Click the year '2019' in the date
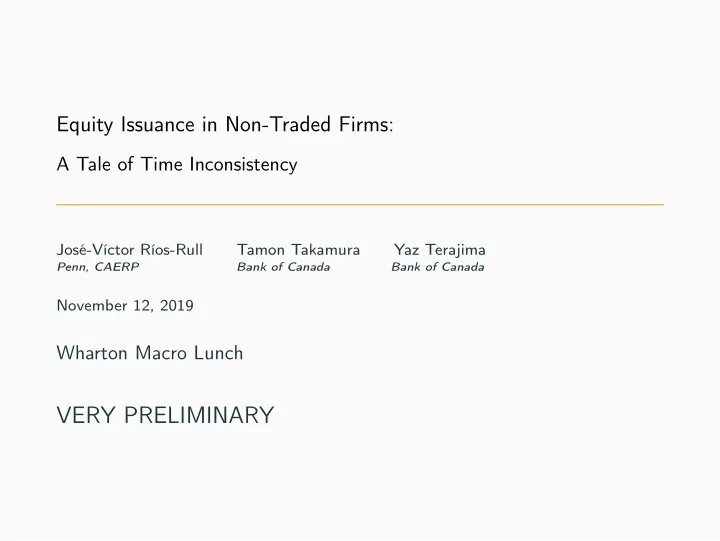This screenshot has width=720, height=541. [177, 305]
